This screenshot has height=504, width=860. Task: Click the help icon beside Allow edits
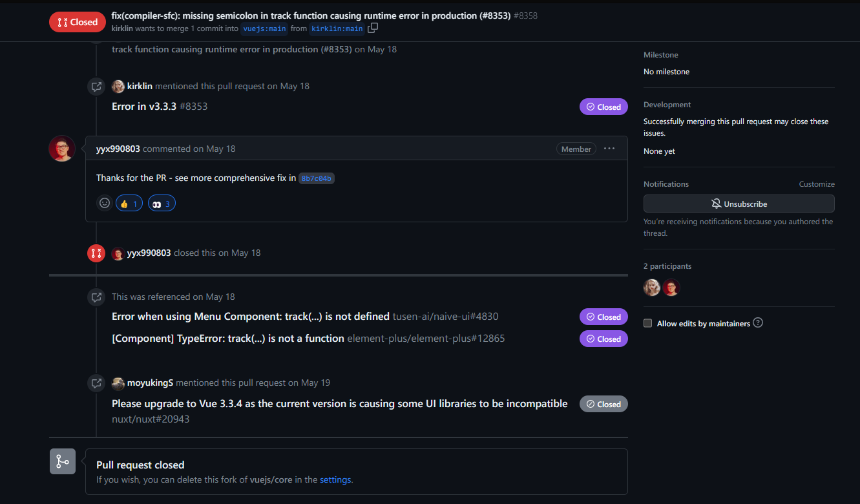coord(758,322)
